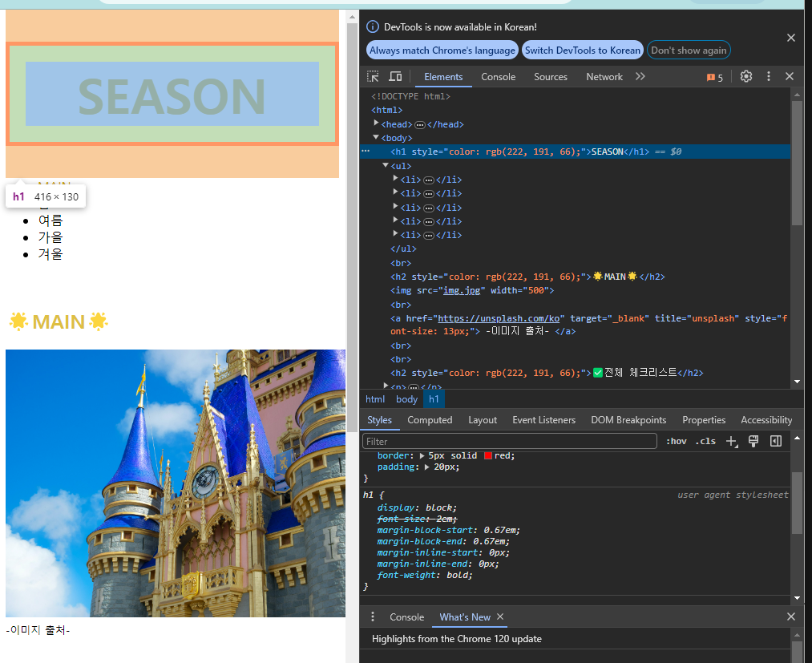Collapse the ul element node
Image resolution: width=812 pixels, height=663 pixels.
386,165
